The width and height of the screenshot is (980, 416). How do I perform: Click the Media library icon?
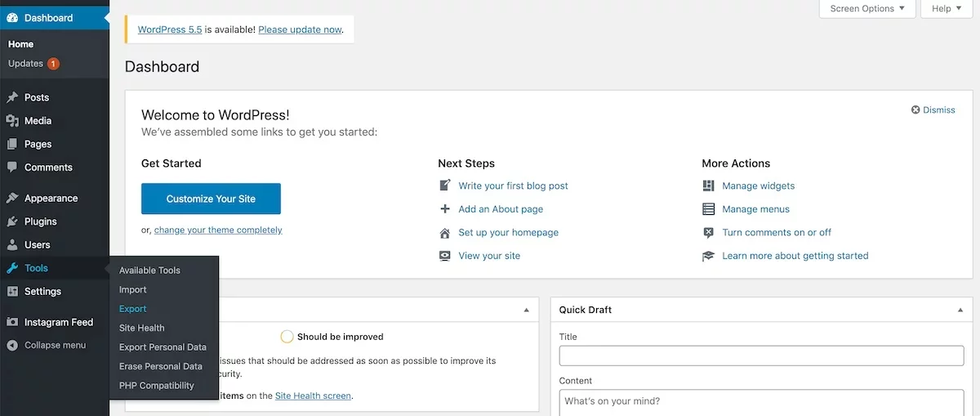click(x=12, y=121)
